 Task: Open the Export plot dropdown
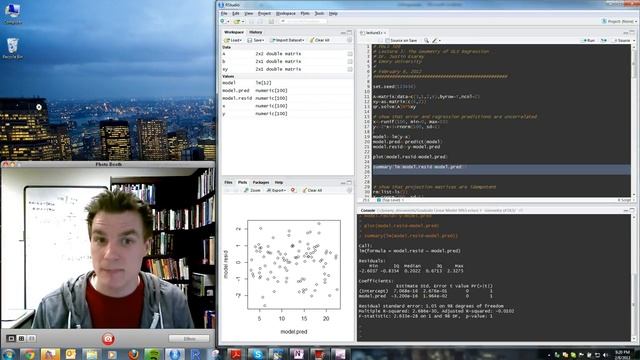tap(276, 190)
